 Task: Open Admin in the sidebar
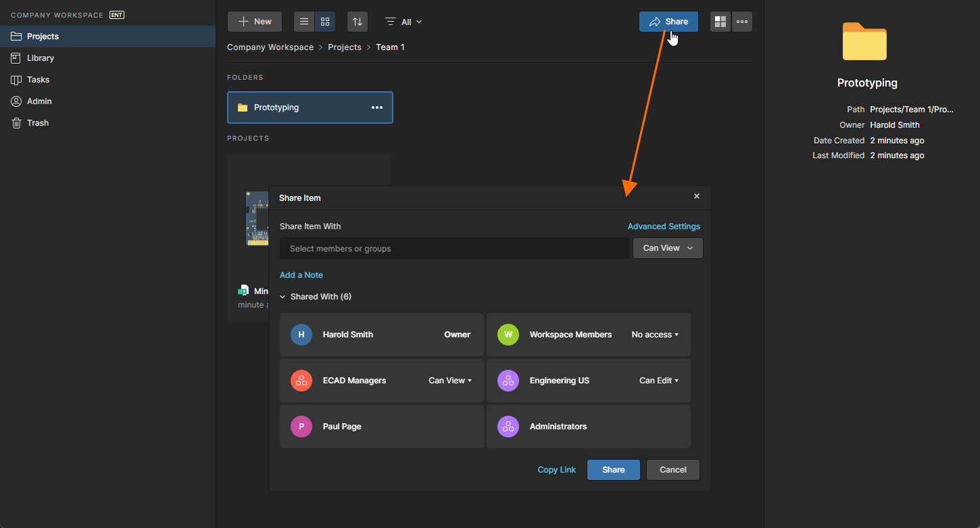(x=107, y=101)
